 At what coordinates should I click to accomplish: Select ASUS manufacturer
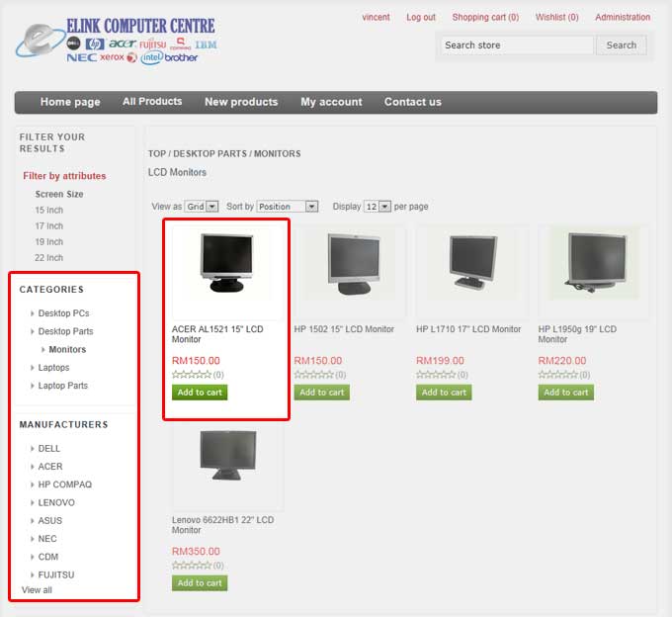click(50, 520)
